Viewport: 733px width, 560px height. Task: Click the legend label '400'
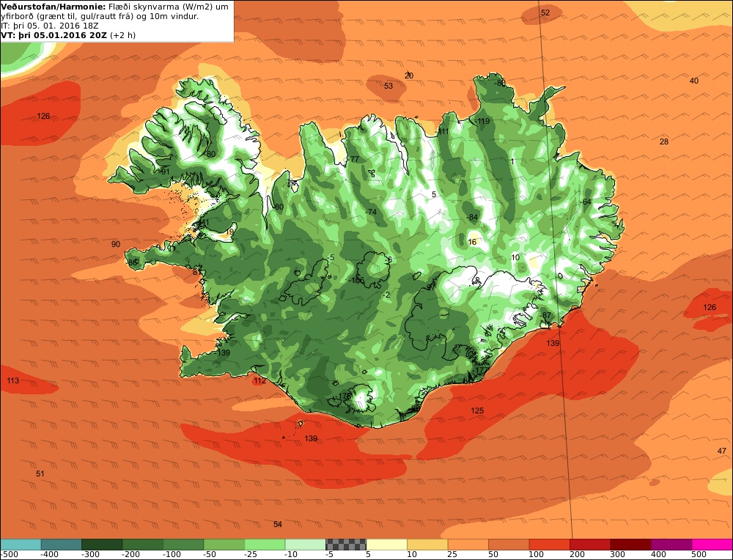(x=659, y=555)
